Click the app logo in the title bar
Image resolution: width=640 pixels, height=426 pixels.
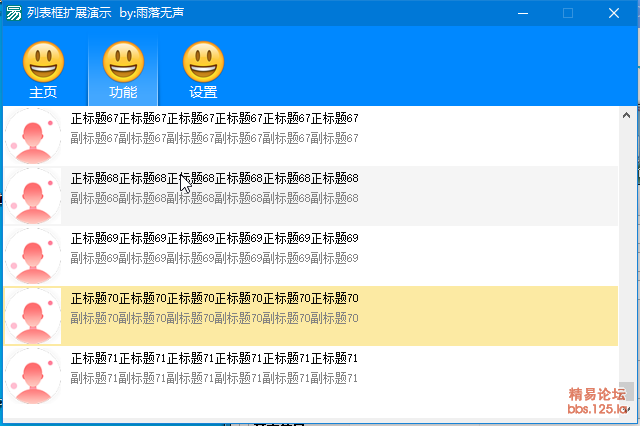[13, 13]
